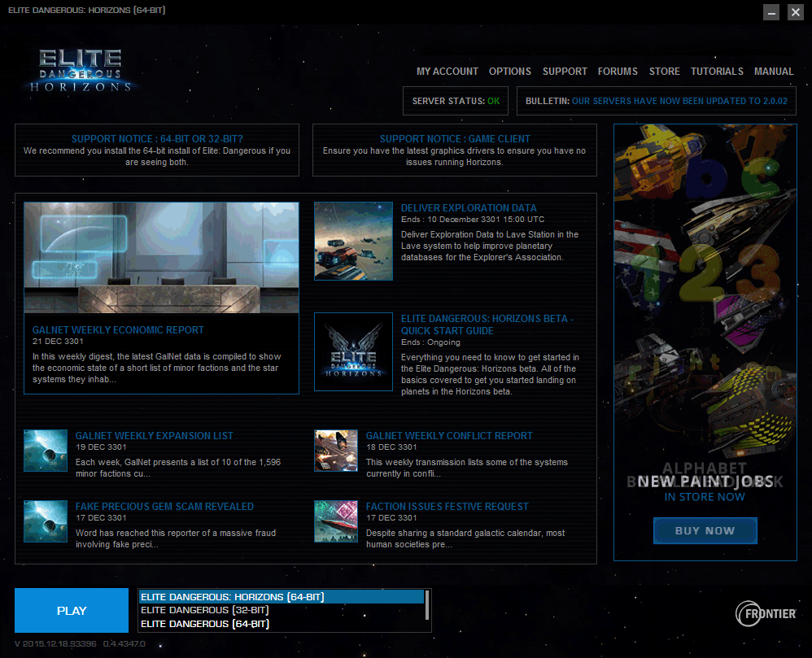
Task: Click the '21 DEC 3301' date text
Action: pyautogui.click(x=58, y=342)
